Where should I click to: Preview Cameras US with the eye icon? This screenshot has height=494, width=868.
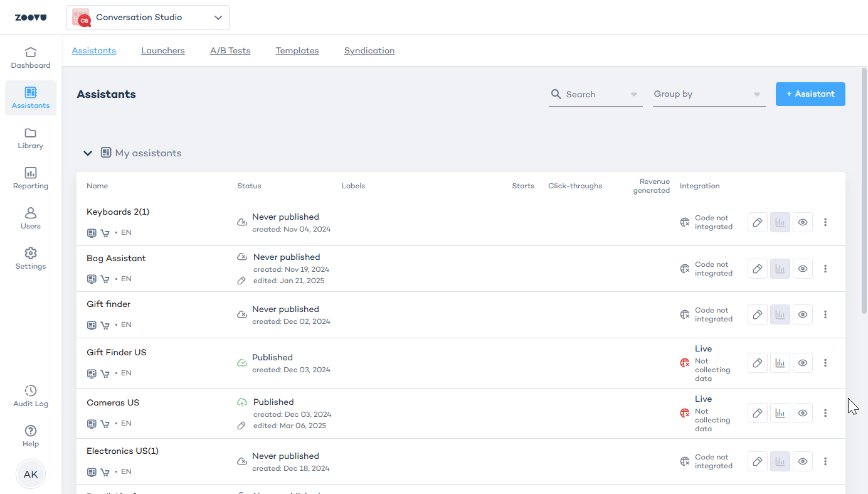(803, 413)
